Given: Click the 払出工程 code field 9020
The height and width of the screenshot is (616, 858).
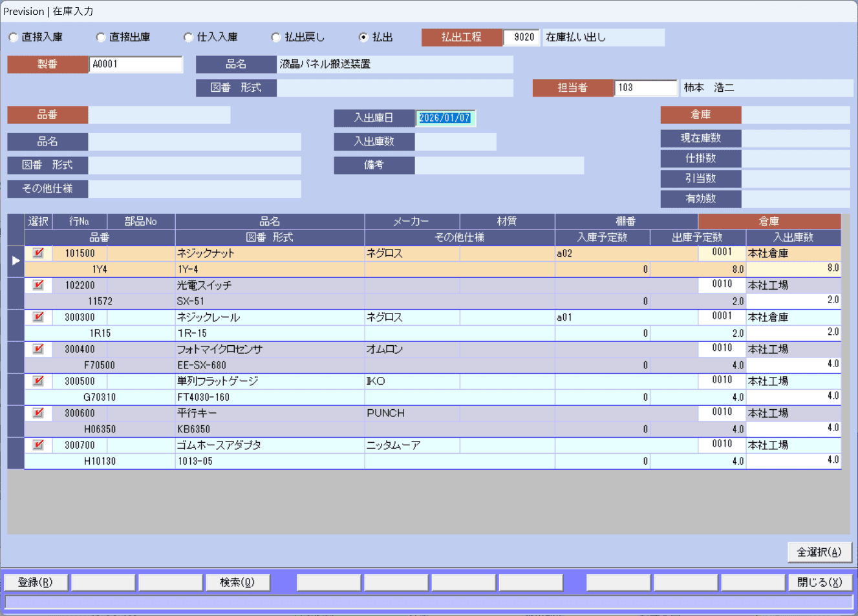Looking at the screenshot, I should 522,37.
